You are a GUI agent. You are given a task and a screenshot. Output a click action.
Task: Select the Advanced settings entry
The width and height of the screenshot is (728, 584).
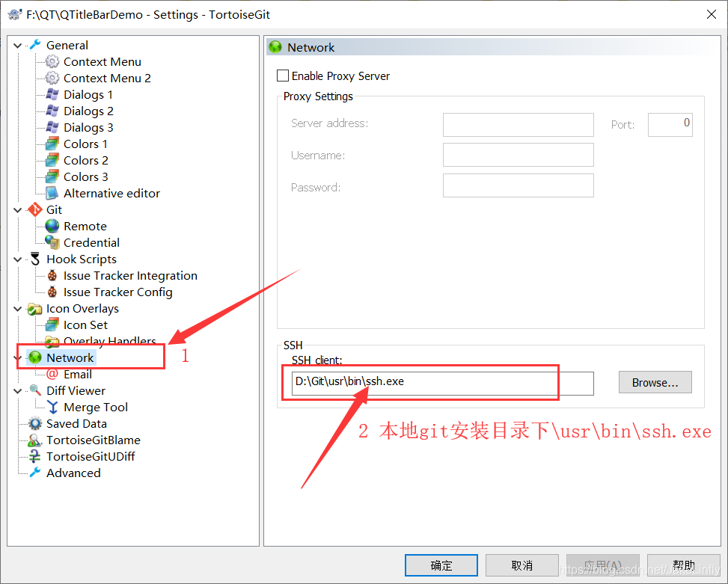click(x=73, y=473)
